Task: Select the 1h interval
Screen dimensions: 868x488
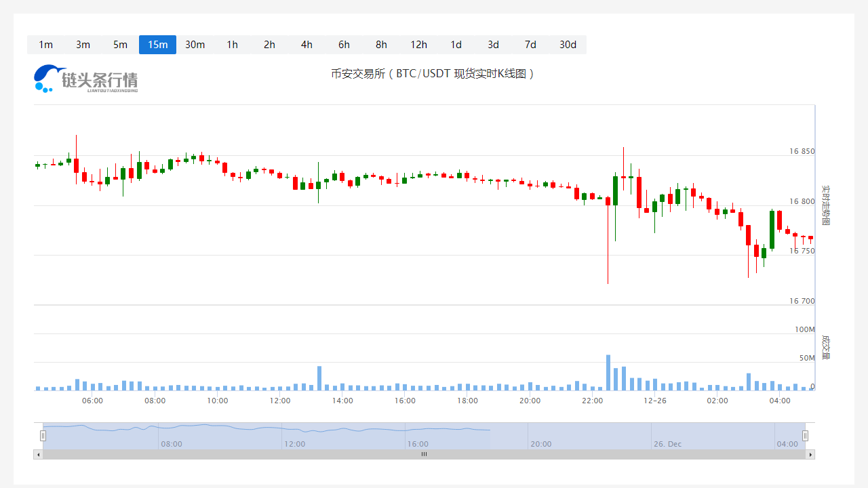Action: (232, 45)
